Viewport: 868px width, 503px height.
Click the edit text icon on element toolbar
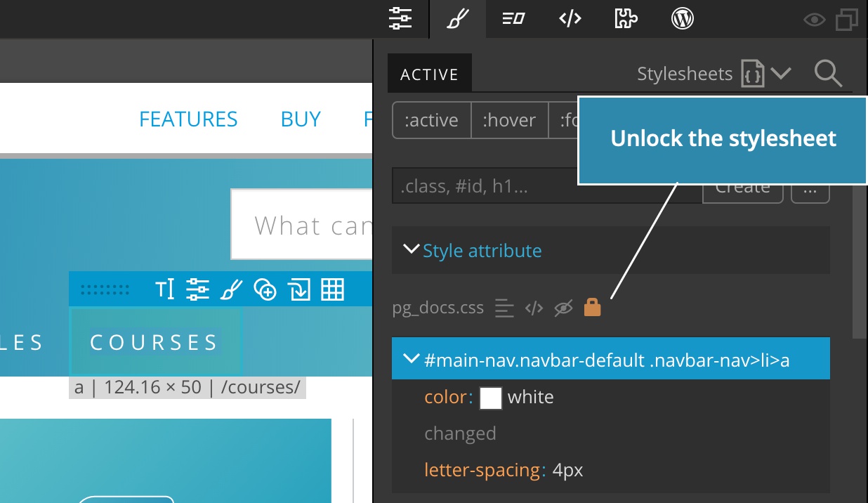tap(165, 289)
